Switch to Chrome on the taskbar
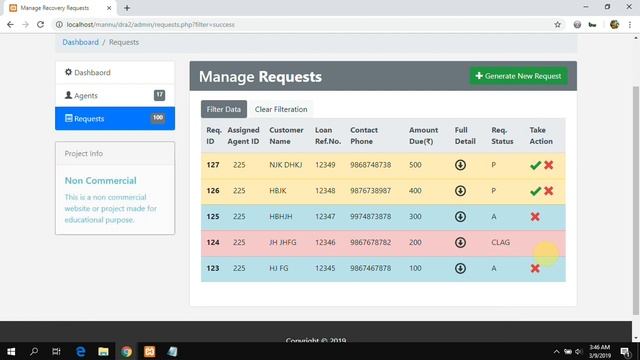640x360 pixels. point(127,351)
